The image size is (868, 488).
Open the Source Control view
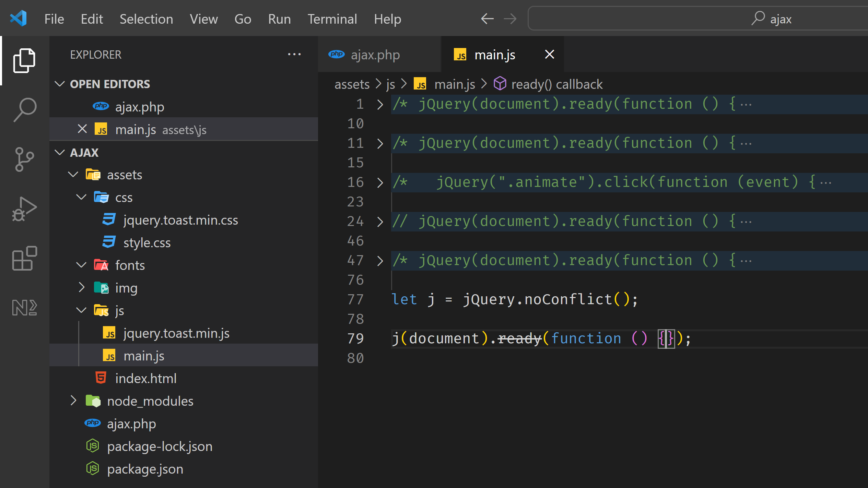click(24, 159)
